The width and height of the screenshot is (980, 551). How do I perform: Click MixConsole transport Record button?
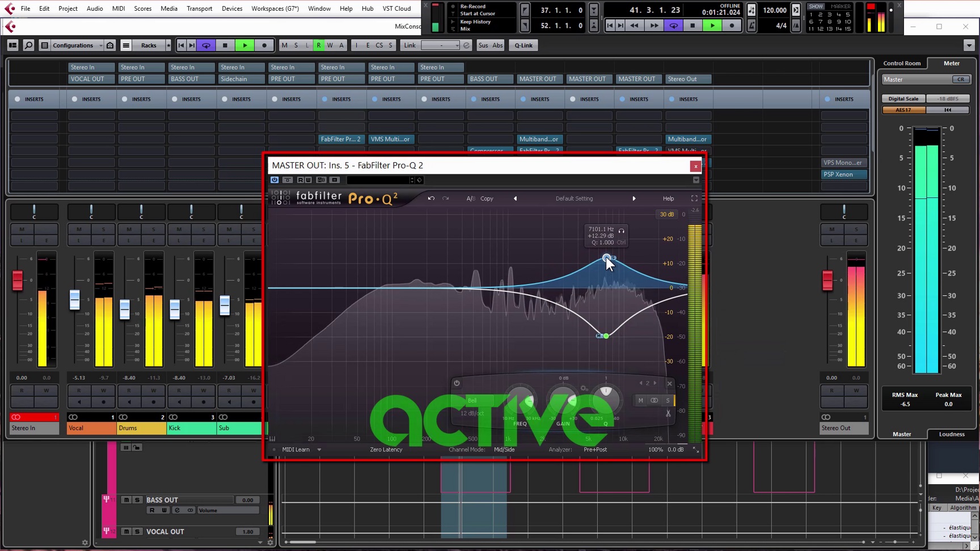click(264, 45)
